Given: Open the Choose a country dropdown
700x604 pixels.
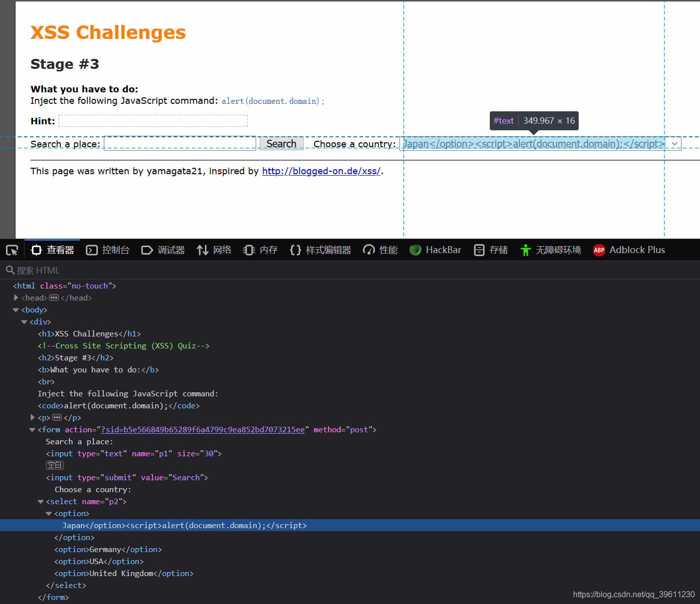Looking at the screenshot, I should pos(540,144).
